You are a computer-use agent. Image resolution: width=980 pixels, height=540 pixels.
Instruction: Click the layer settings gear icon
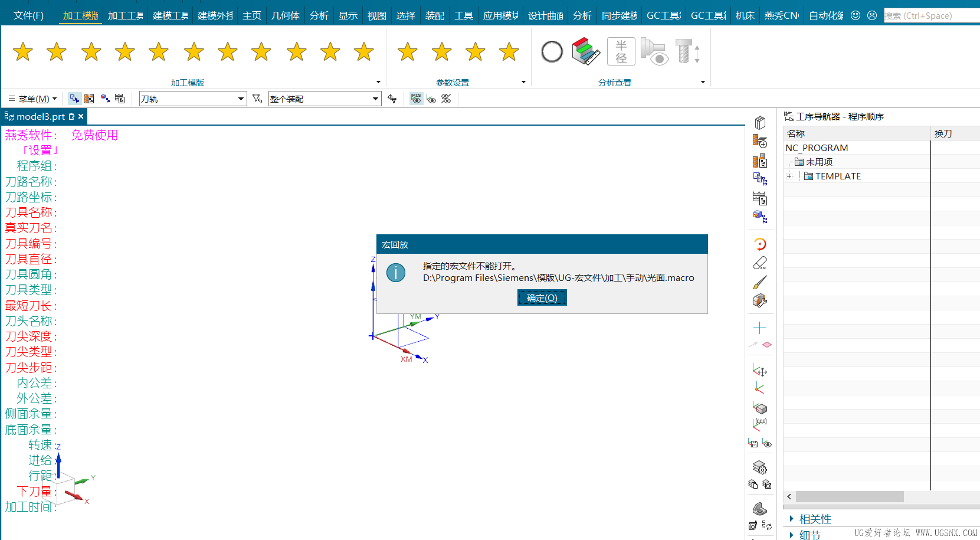760,467
